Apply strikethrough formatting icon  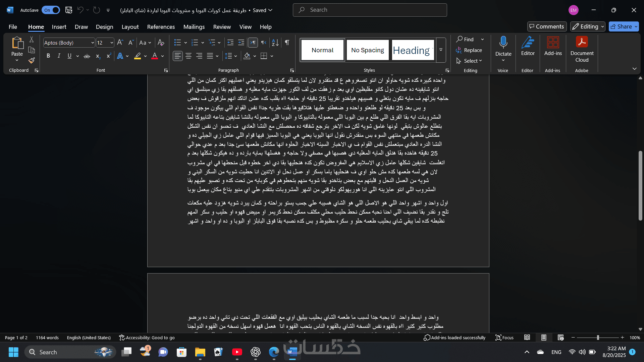coord(87,56)
